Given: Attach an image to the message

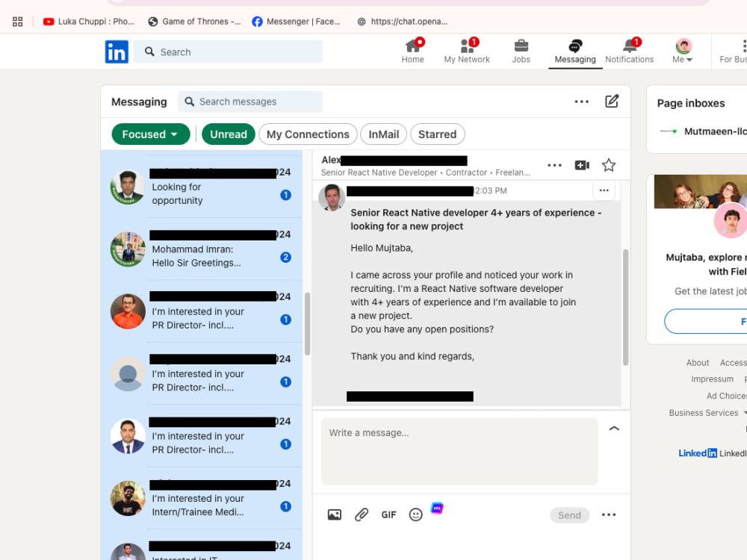Looking at the screenshot, I should (x=335, y=514).
